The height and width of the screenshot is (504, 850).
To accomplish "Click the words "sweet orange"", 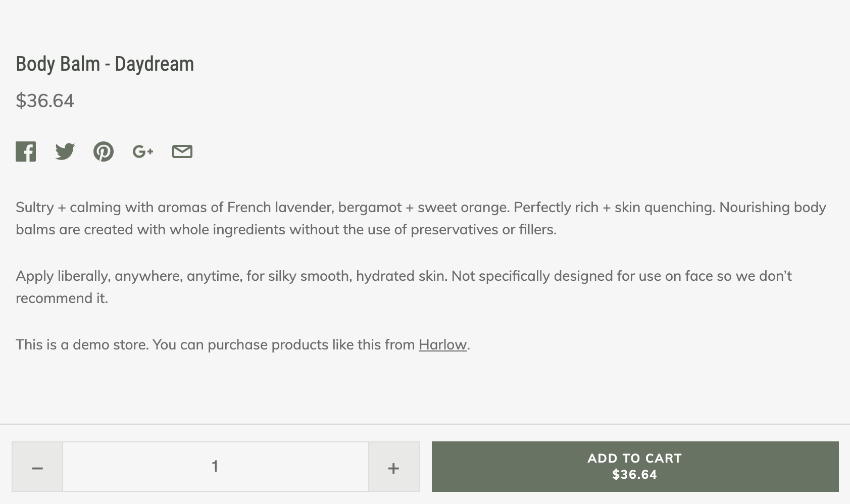I will 463,208.
